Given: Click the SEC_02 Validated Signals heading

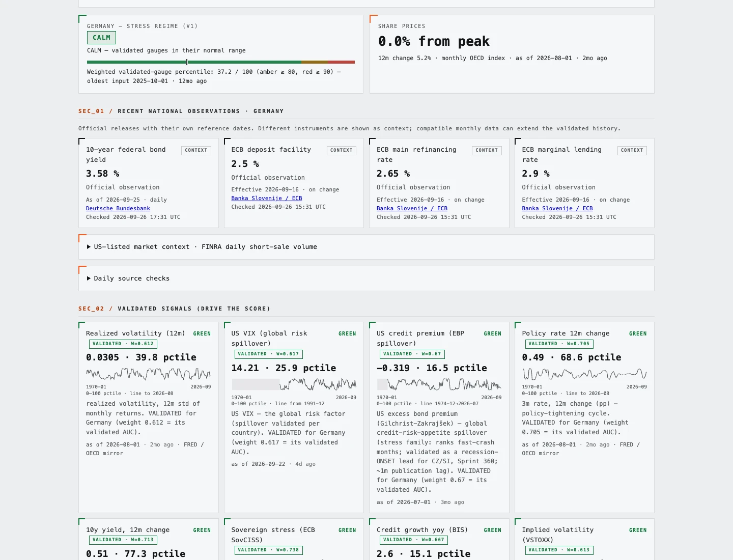Looking at the screenshot, I should pos(174,309).
